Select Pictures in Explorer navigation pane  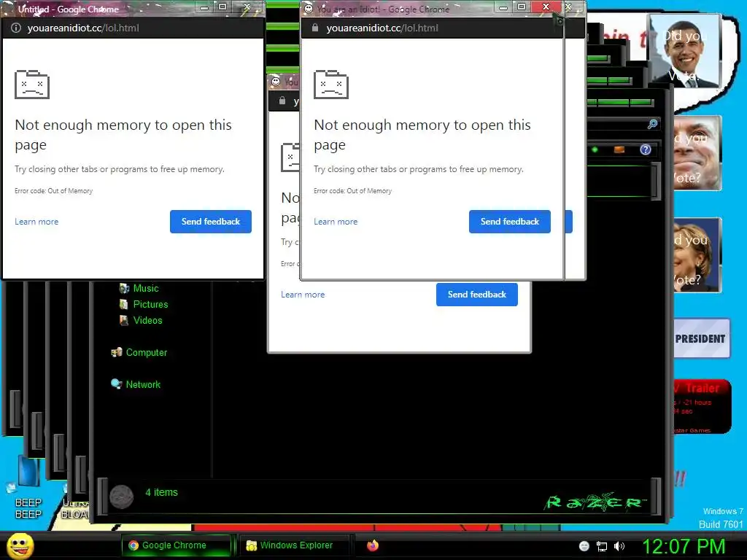(150, 304)
